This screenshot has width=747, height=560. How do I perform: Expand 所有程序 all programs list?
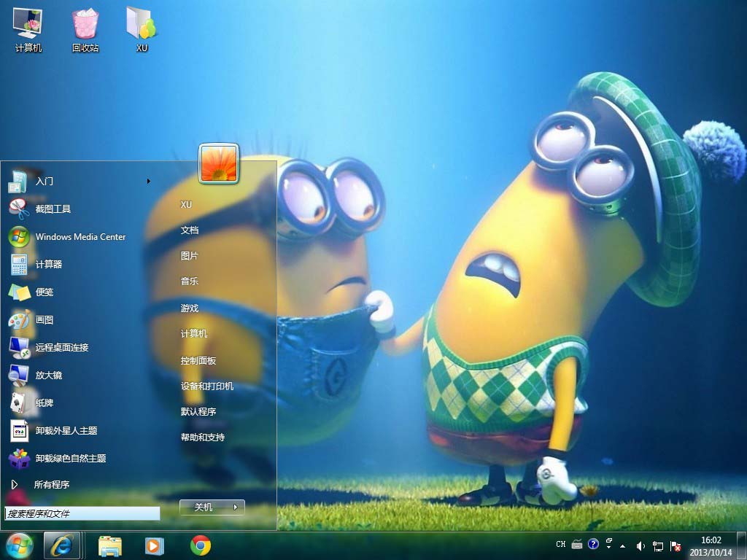(51, 485)
